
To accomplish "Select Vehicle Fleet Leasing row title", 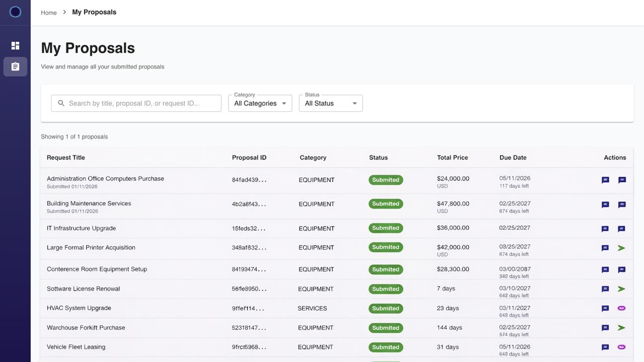I will pyautogui.click(x=76, y=347).
